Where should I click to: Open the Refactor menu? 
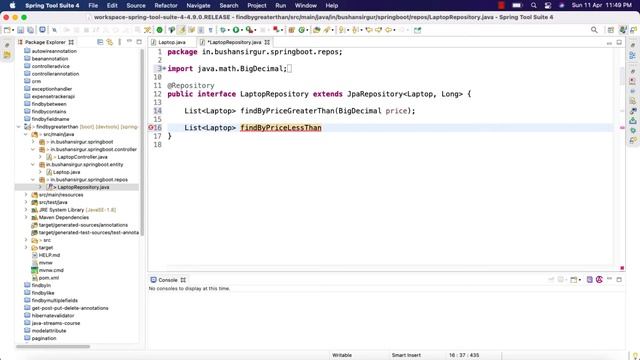(166, 5)
